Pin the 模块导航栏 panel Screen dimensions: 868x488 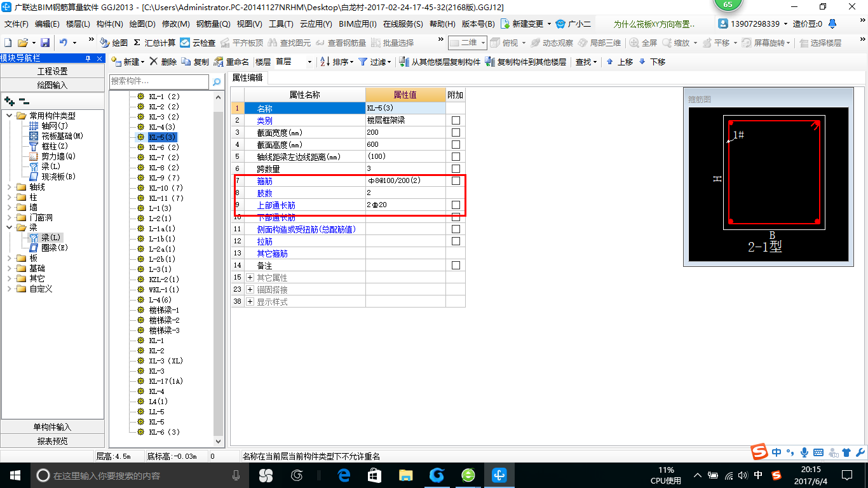pos(88,58)
